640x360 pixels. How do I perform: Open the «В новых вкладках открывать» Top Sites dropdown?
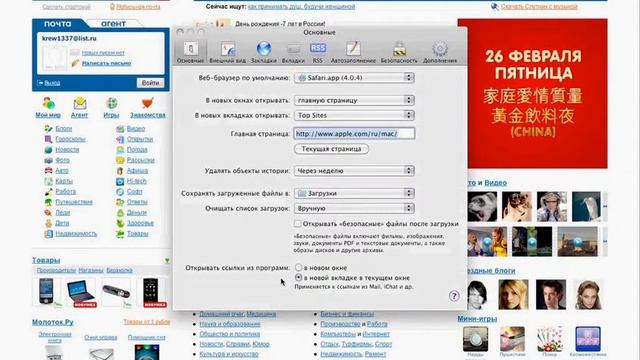point(354,115)
